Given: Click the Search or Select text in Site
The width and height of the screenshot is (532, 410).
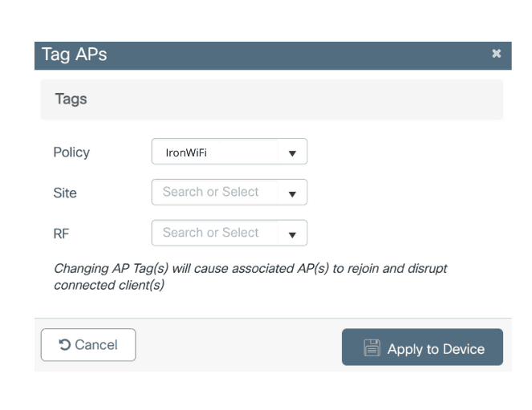Looking at the screenshot, I should (210, 192).
